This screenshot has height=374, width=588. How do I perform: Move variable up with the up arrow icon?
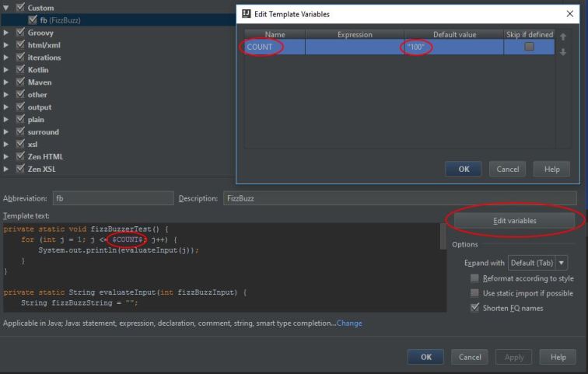[x=563, y=37]
